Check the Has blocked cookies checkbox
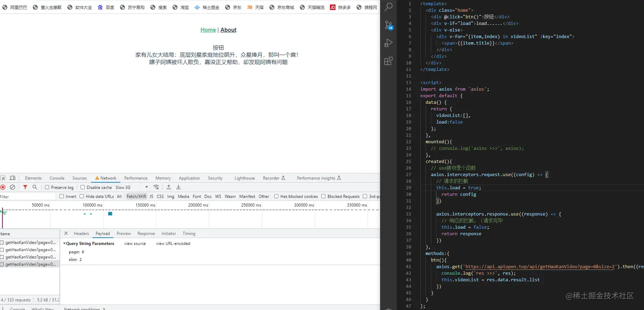This screenshot has height=310, width=644. [276, 196]
